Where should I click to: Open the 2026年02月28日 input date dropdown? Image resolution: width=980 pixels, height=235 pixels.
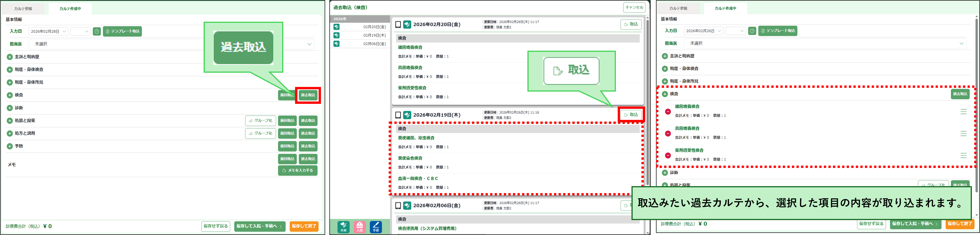coord(48,31)
